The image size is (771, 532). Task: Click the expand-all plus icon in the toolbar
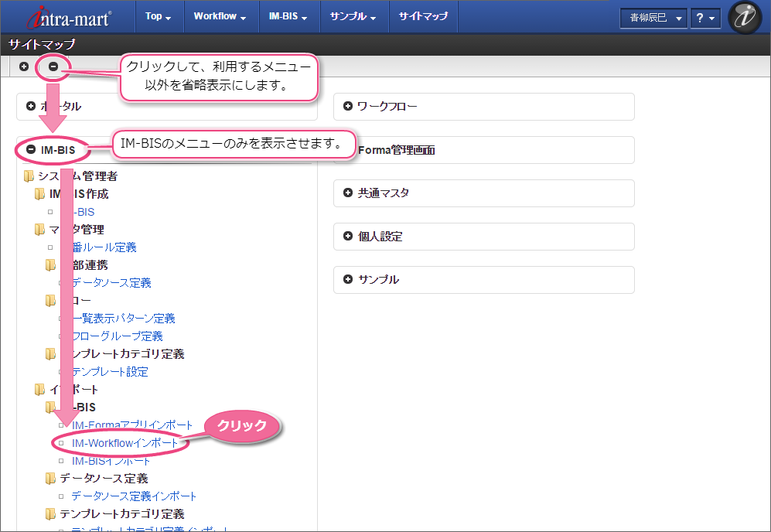click(24, 66)
